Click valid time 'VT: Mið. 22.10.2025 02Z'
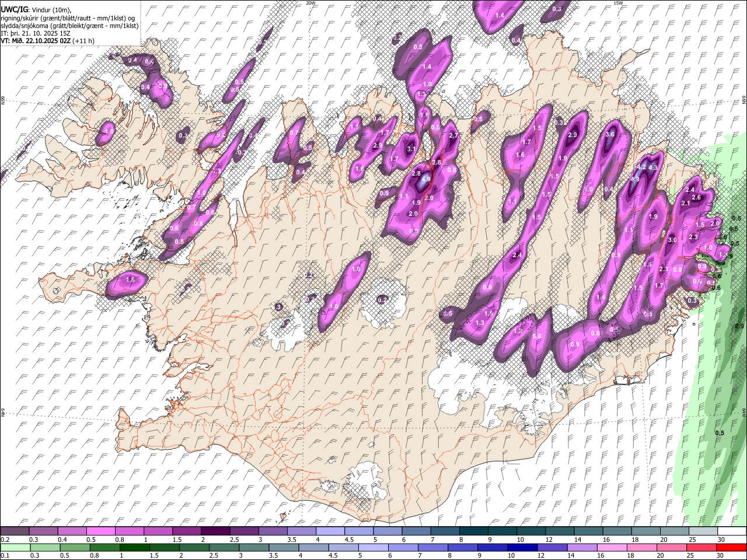The width and height of the screenshot is (747, 560). [36, 41]
